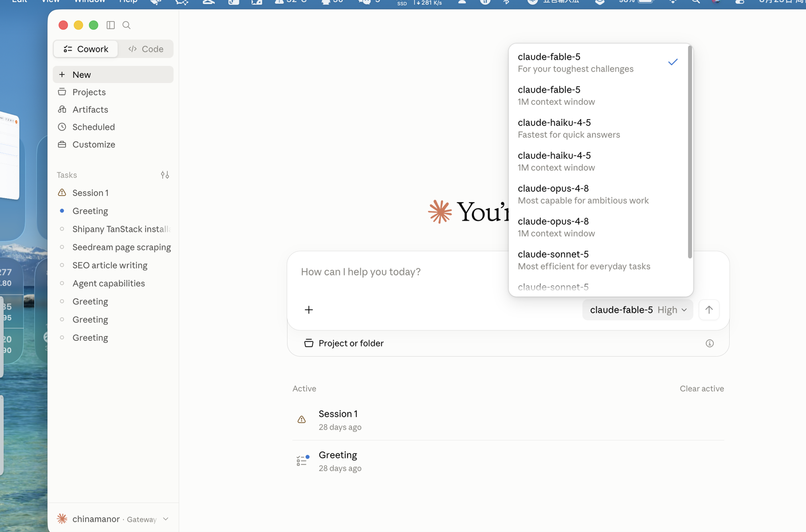Image resolution: width=806 pixels, height=532 pixels.
Task: Toggle the claude-fable-5 High model dropdown
Action: [637, 310]
